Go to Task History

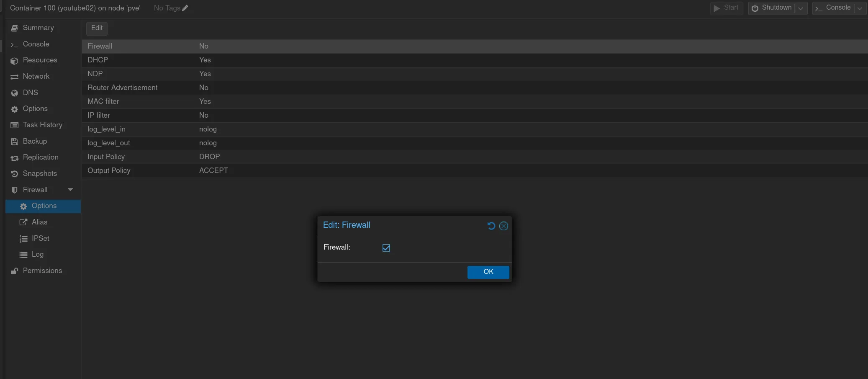[42, 125]
